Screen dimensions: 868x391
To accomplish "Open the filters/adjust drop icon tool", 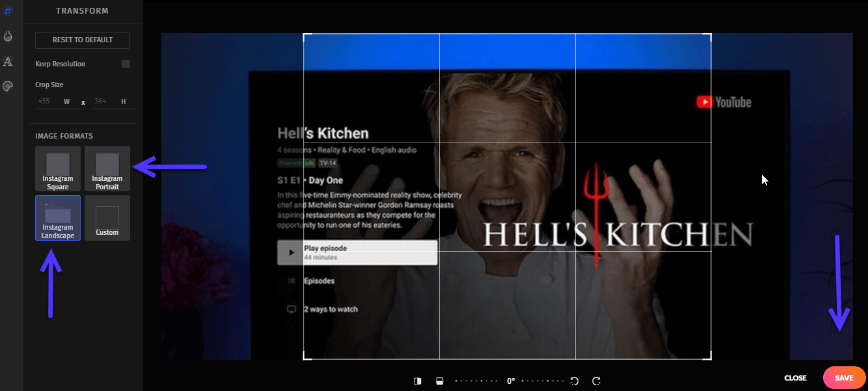I will [x=8, y=36].
